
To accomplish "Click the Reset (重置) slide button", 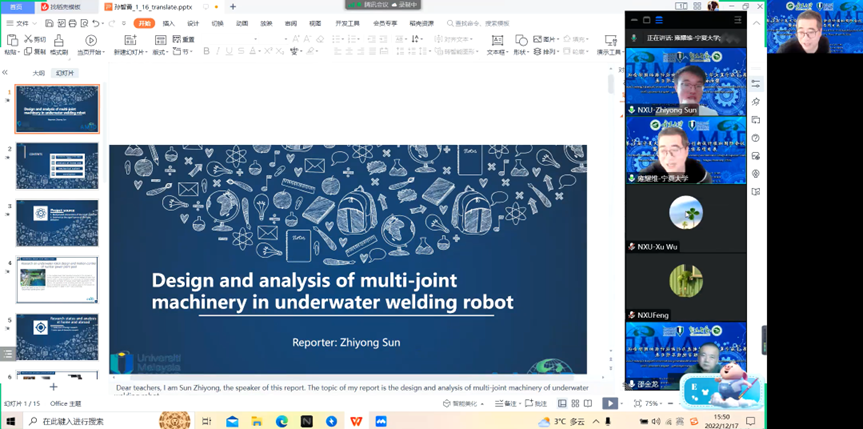I will click(184, 40).
